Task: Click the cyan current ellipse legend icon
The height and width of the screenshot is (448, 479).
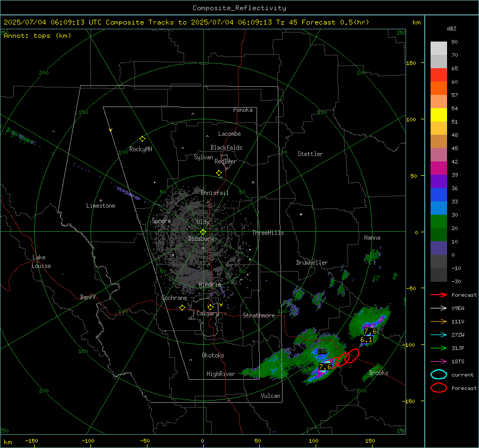Action: pos(439,374)
